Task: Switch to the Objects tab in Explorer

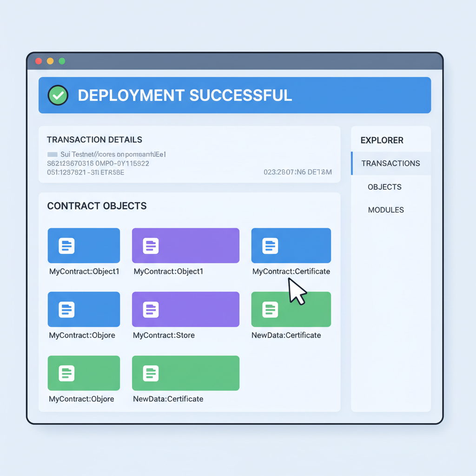Action: tap(384, 187)
